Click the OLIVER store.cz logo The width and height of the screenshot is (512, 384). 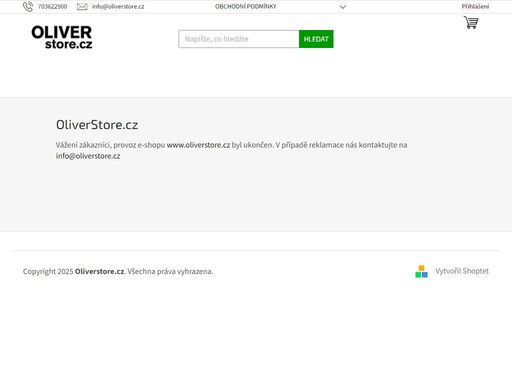(x=62, y=37)
